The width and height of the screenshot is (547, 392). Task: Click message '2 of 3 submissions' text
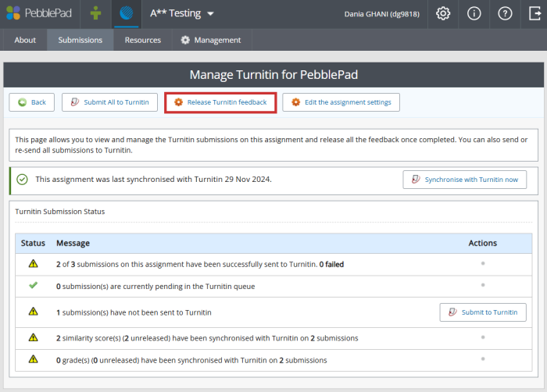pyautogui.click(x=200, y=265)
